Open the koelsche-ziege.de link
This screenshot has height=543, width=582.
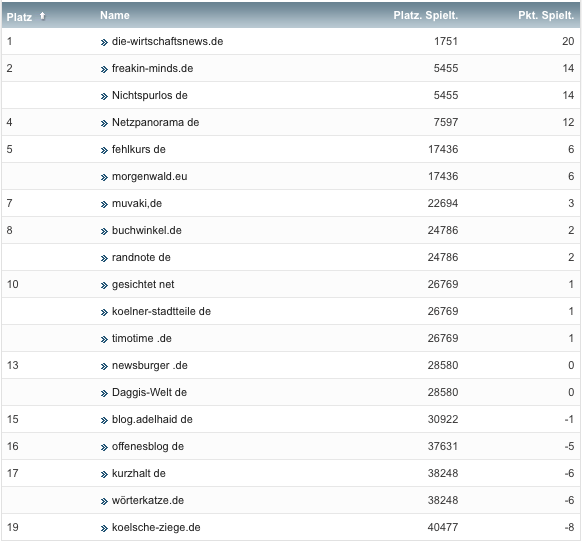[156, 527]
